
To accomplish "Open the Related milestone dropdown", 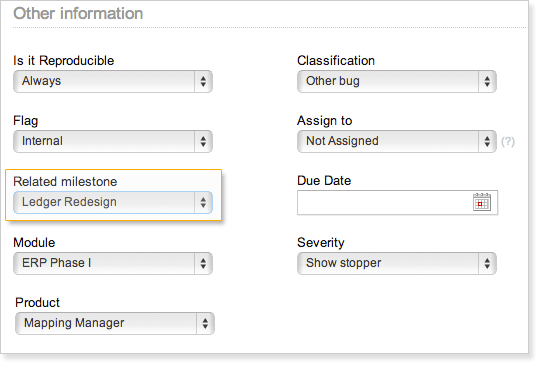I will tap(113, 202).
